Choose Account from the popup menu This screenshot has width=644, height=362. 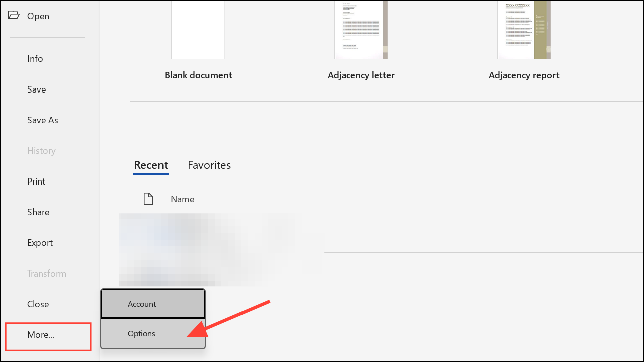pyautogui.click(x=153, y=304)
